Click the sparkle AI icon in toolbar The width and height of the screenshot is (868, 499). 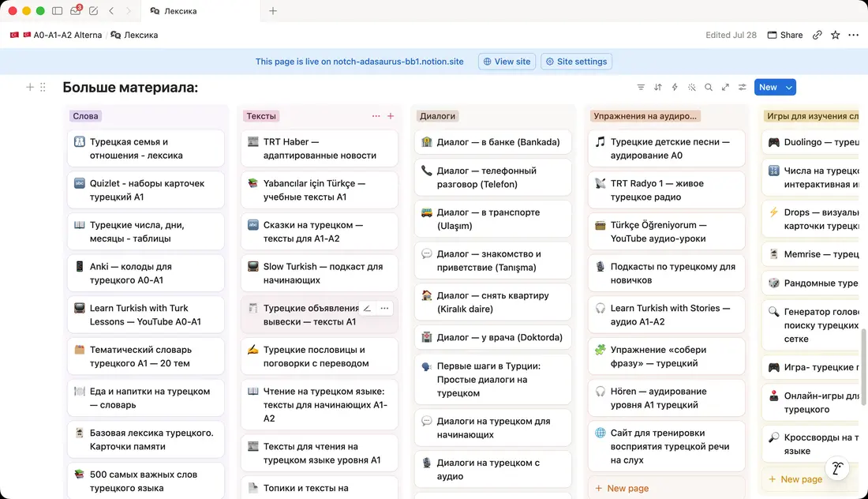tap(691, 87)
